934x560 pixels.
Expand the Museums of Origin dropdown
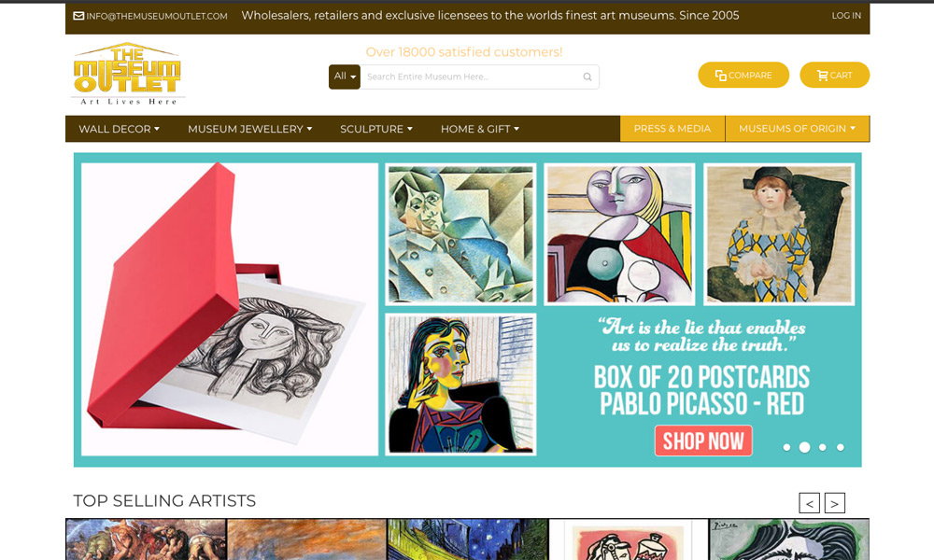point(797,129)
